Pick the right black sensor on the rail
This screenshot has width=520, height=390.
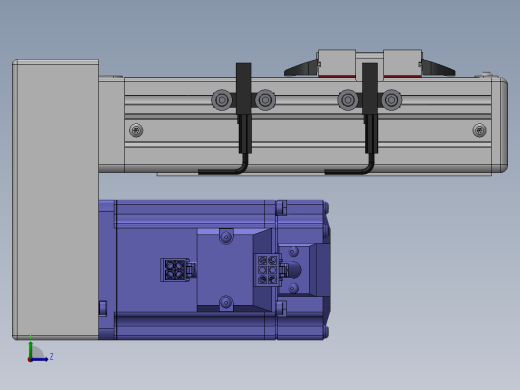tap(370, 107)
